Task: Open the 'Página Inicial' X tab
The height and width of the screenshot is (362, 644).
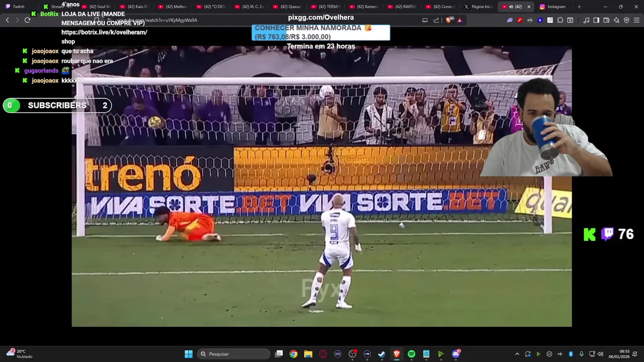Action: point(478,7)
